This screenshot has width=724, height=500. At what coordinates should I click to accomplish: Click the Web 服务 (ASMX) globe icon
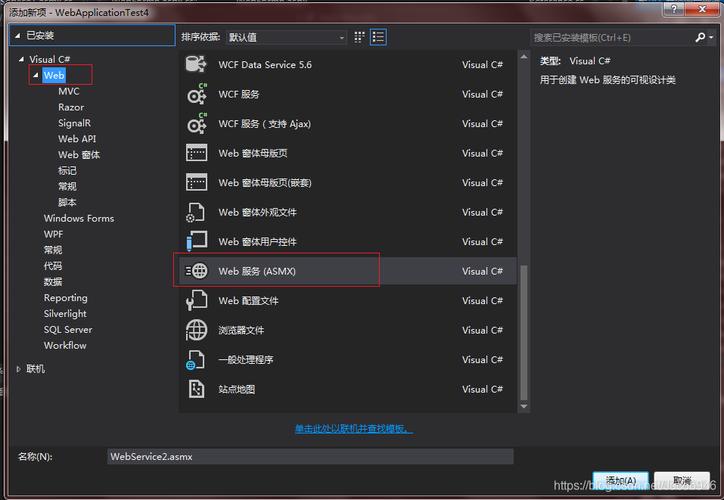[196, 271]
